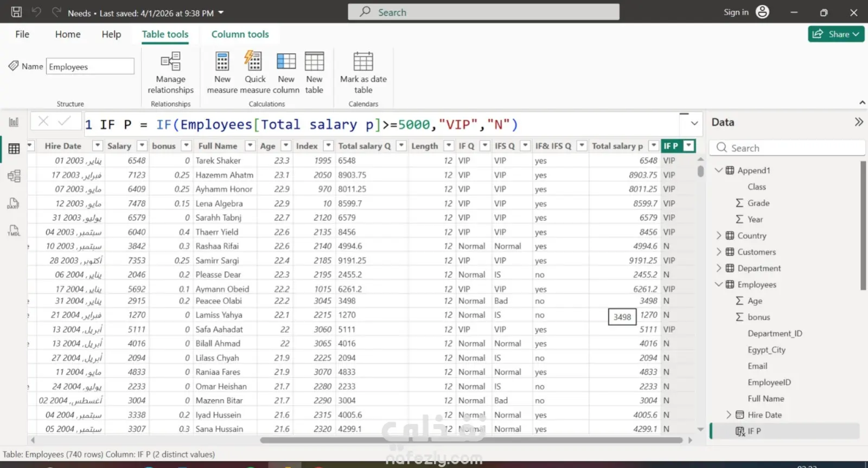Commit formula with checkmark icon
This screenshot has height=468, width=868.
(x=65, y=121)
